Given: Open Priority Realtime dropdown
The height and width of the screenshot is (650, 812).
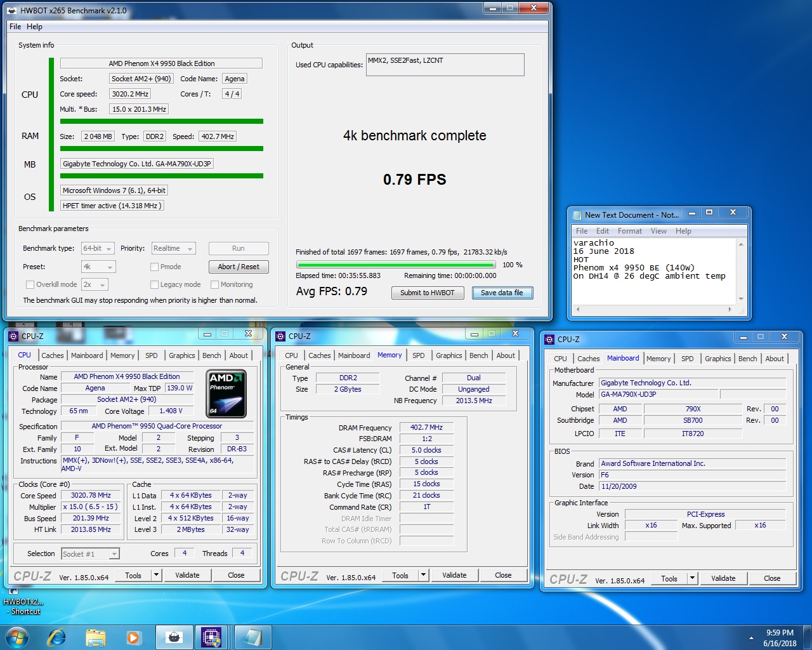Looking at the screenshot, I should pyautogui.click(x=173, y=248).
